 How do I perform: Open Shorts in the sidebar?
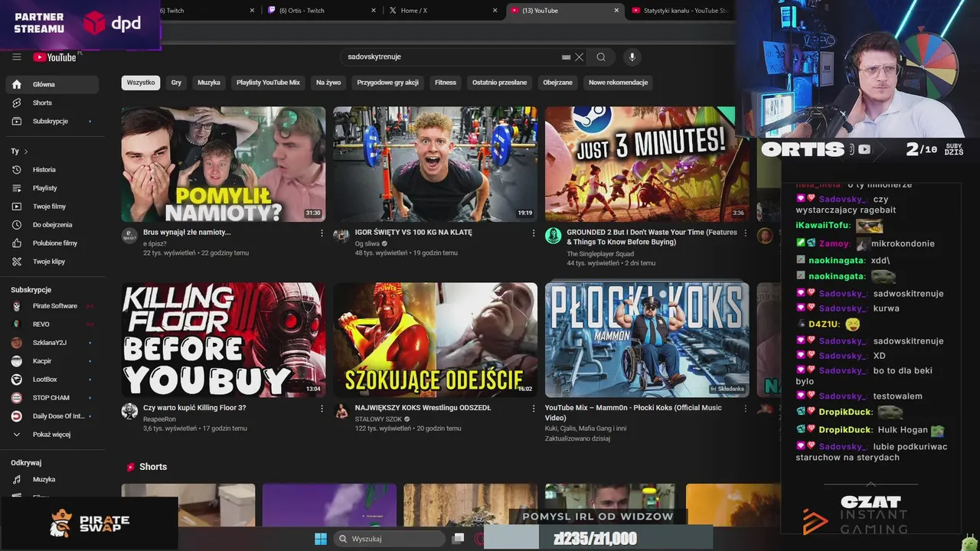pos(51,103)
